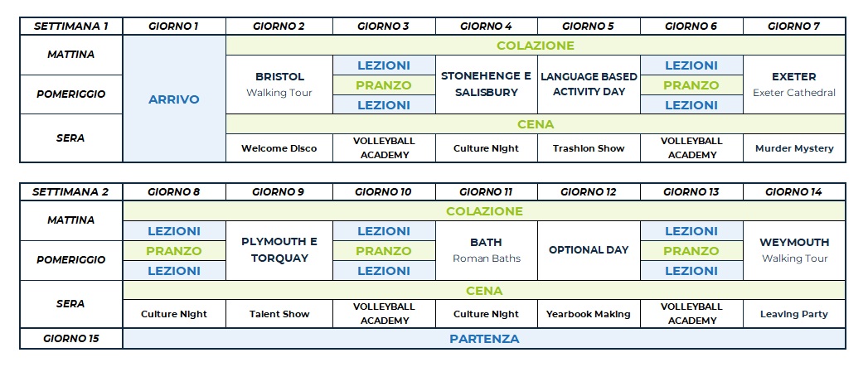Click the SETTIMANA 1 header cell
Image resolution: width=868 pixels, height=367 pixels.
[71, 26]
